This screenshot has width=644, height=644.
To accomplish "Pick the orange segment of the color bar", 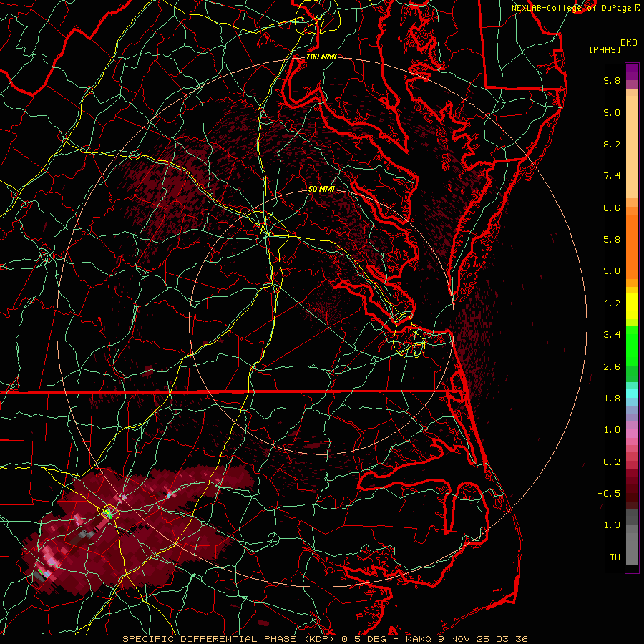I will [x=632, y=246].
